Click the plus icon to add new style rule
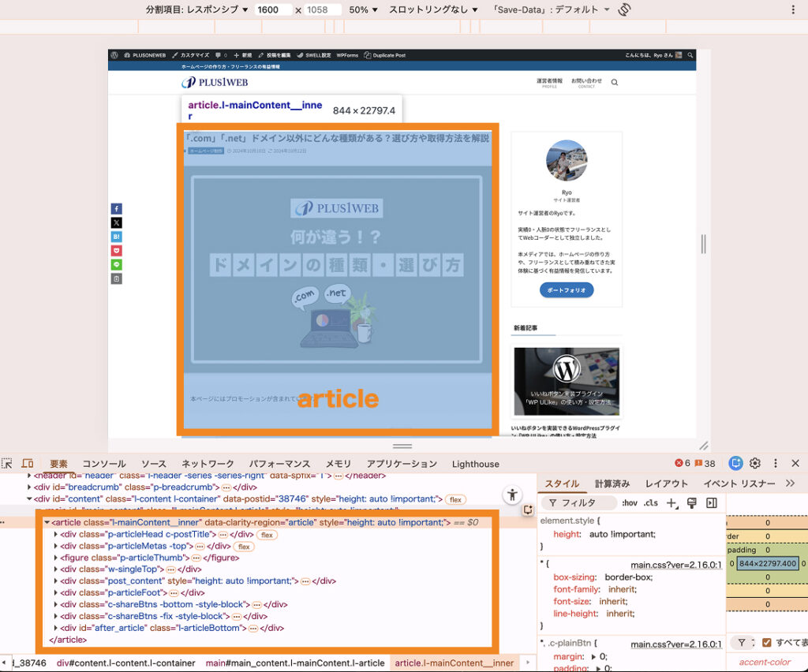The image size is (808, 672). point(671,502)
